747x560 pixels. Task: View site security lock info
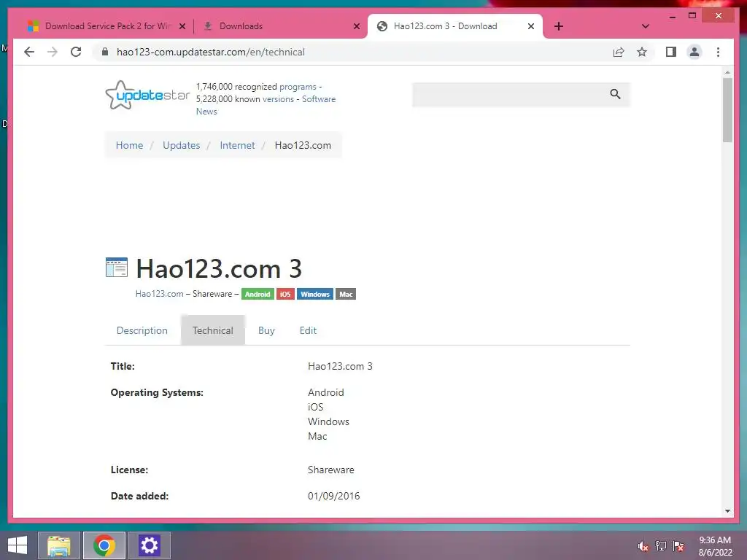tap(105, 52)
